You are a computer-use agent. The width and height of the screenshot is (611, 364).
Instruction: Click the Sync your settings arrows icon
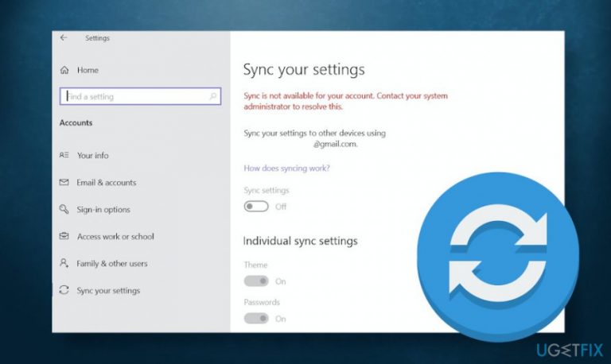(x=64, y=290)
